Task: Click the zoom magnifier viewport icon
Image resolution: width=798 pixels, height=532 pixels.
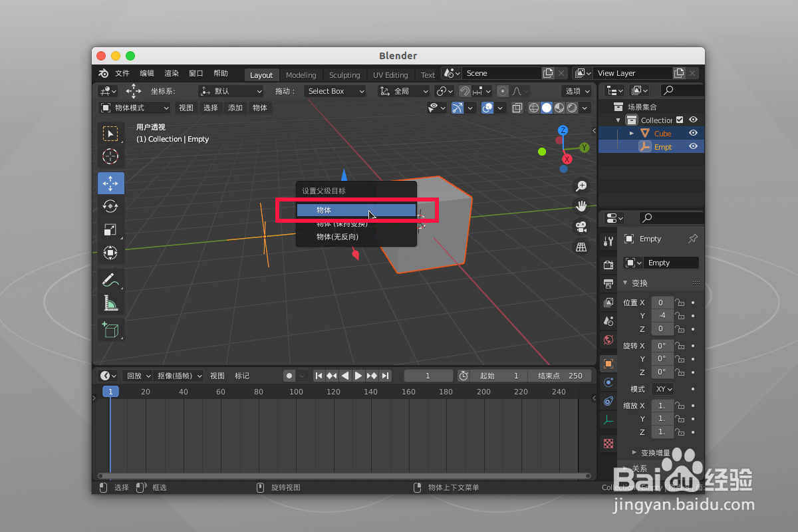Action: tap(581, 186)
